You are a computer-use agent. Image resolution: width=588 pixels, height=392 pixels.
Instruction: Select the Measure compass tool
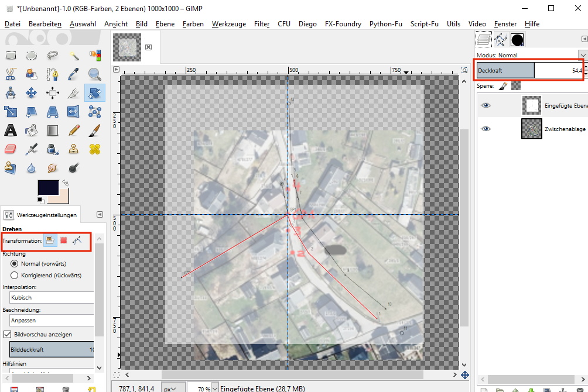11,93
